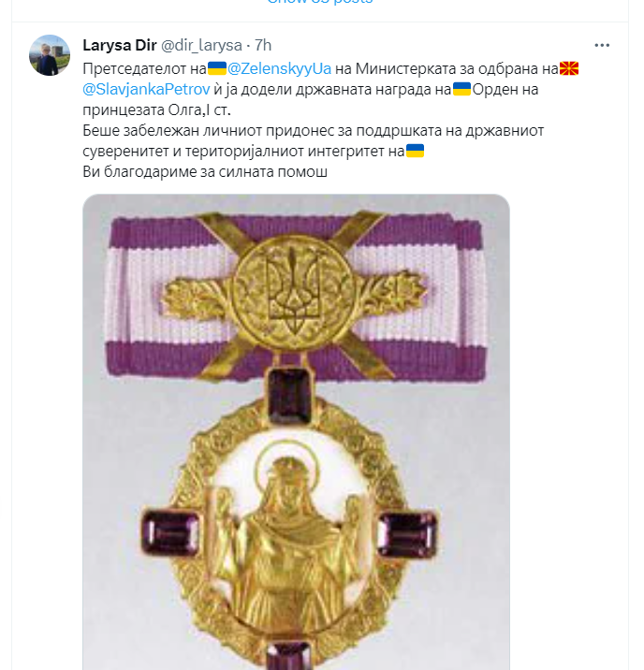Click the text line Ви благодариме за силната помош
Viewport: 644px width, 670px height.
coord(205,172)
